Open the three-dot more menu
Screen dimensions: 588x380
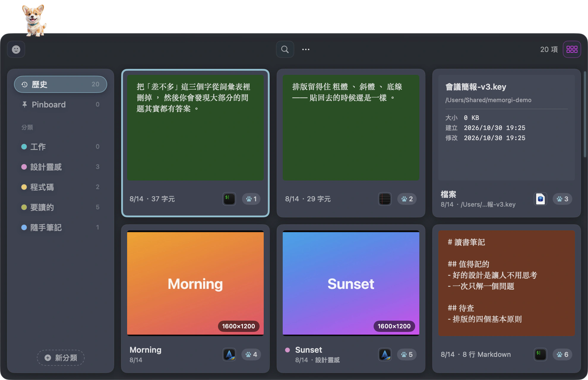[x=306, y=49]
